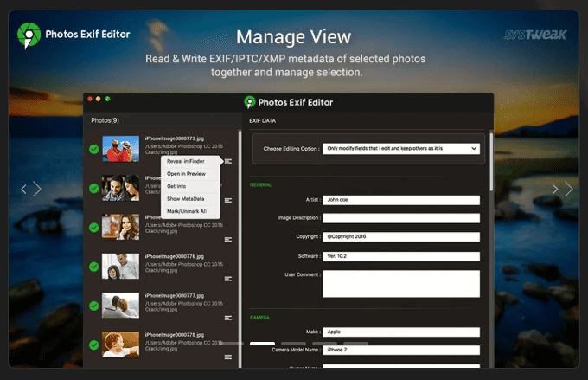Go to previous slide with left arrows

(31, 189)
